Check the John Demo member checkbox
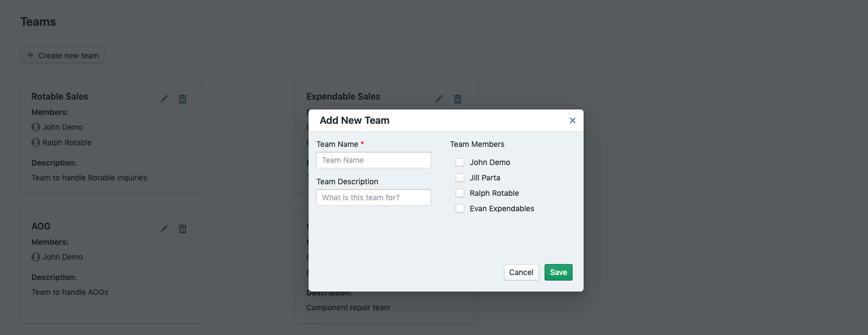The height and width of the screenshot is (335, 868). (460, 162)
